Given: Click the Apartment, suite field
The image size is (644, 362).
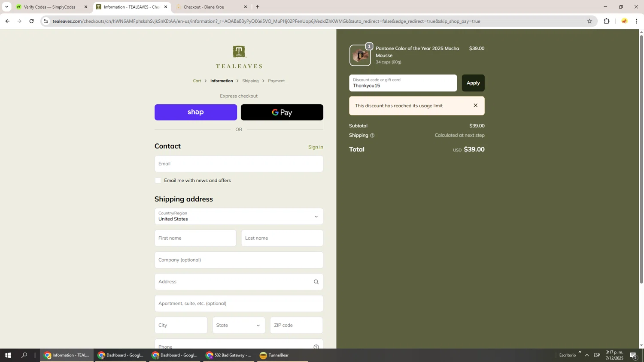Looking at the screenshot, I should 239,304.
